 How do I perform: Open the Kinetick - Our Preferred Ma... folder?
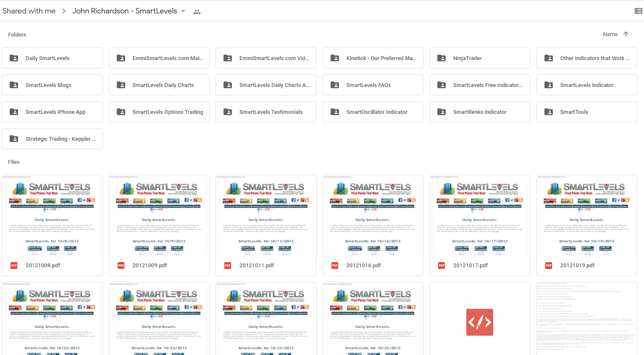tap(373, 58)
